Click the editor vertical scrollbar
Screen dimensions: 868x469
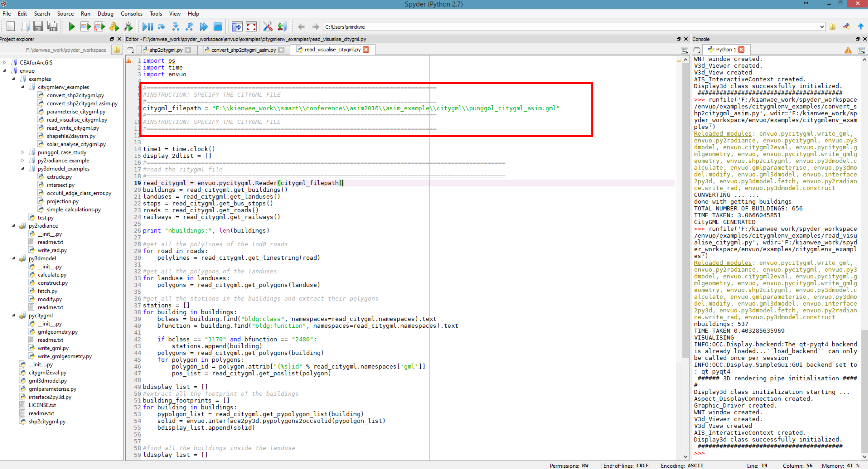(685, 202)
